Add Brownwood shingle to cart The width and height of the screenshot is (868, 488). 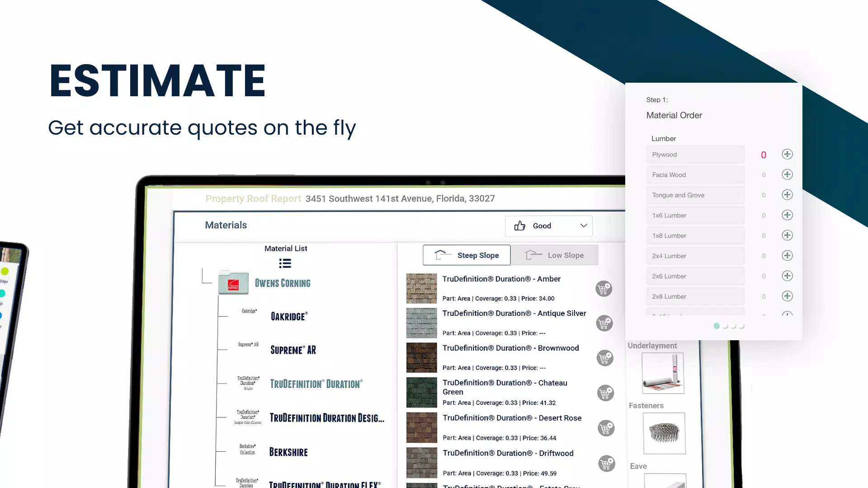click(x=605, y=358)
